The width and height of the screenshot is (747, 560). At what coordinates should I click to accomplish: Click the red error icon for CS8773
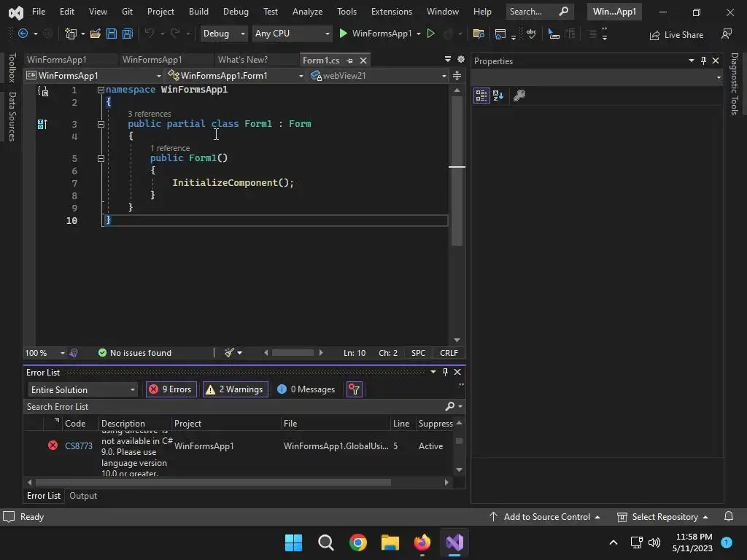tap(53, 446)
